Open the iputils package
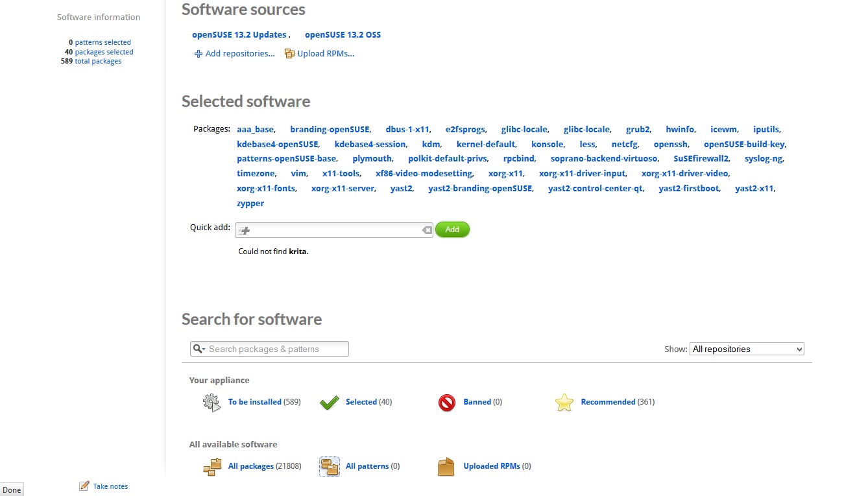 tap(766, 130)
